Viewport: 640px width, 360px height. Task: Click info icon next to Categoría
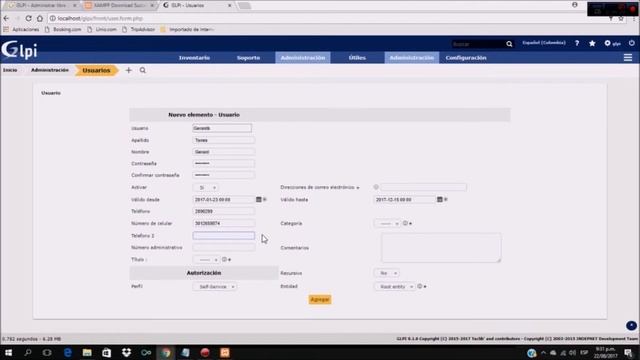pos(405,223)
